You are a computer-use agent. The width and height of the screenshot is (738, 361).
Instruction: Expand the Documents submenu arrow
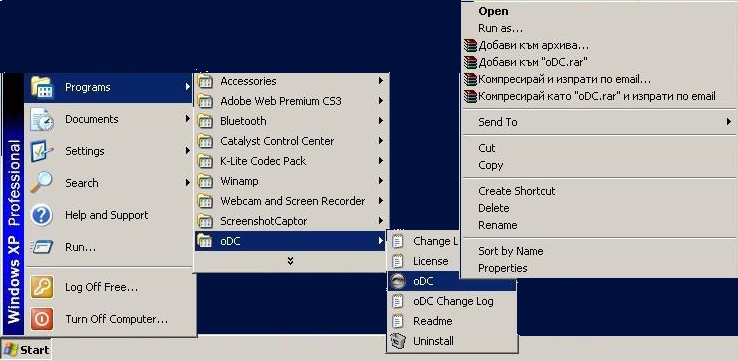tap(187, 119)
